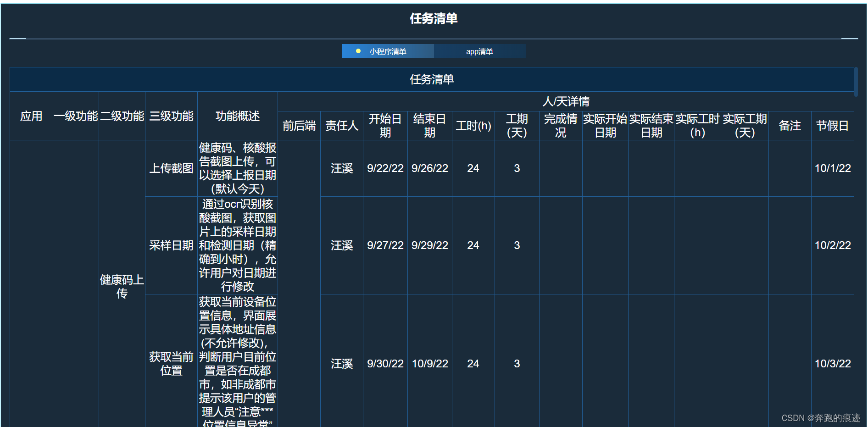Click the 实际结束日期 column header
This screenshot has height=427, width=868.
point(651,126)
